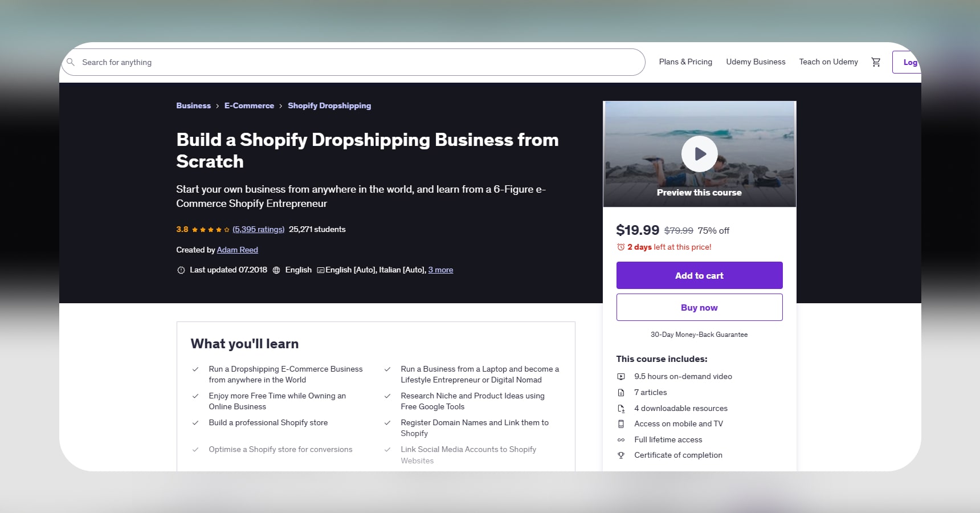
Task: Click the 3.8 rating number
Action: pos(182,229)
